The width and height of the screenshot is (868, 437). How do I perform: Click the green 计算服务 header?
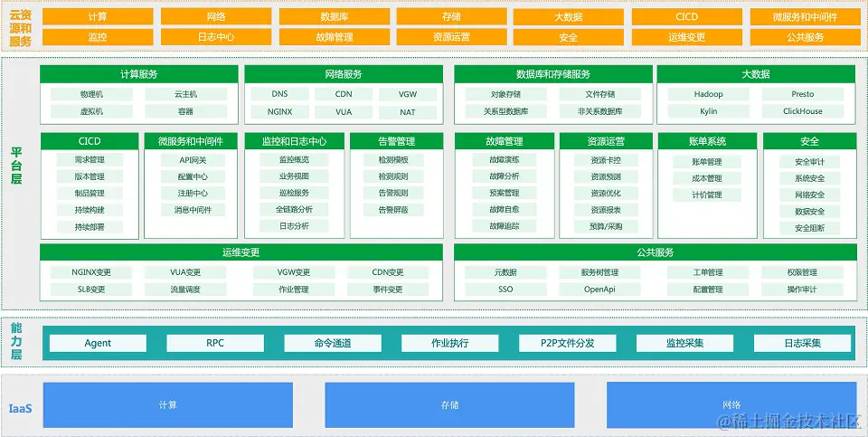coord(139,74)
